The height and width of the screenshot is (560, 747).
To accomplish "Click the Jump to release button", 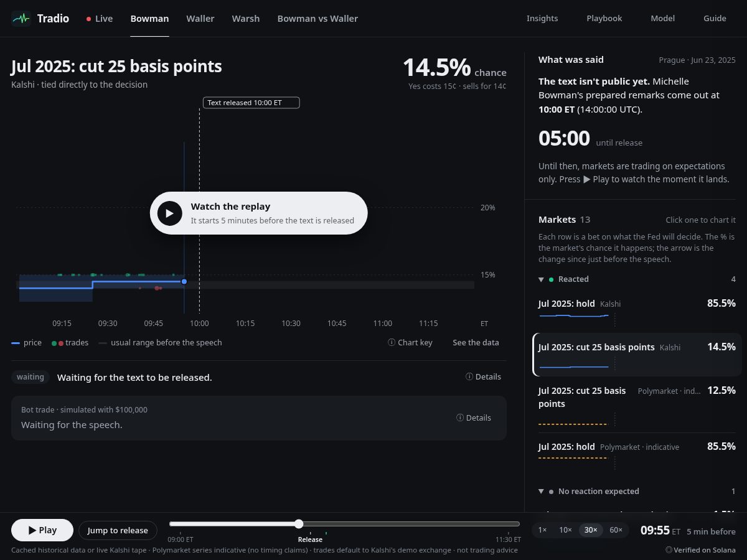I will 118,530.
